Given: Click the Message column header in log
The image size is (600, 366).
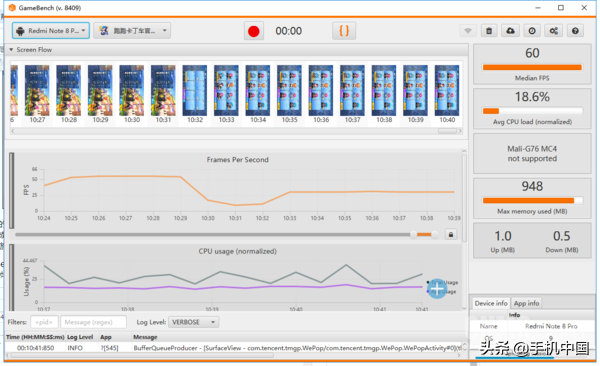Looking at the screenshot, I should [x=145, y=337].
